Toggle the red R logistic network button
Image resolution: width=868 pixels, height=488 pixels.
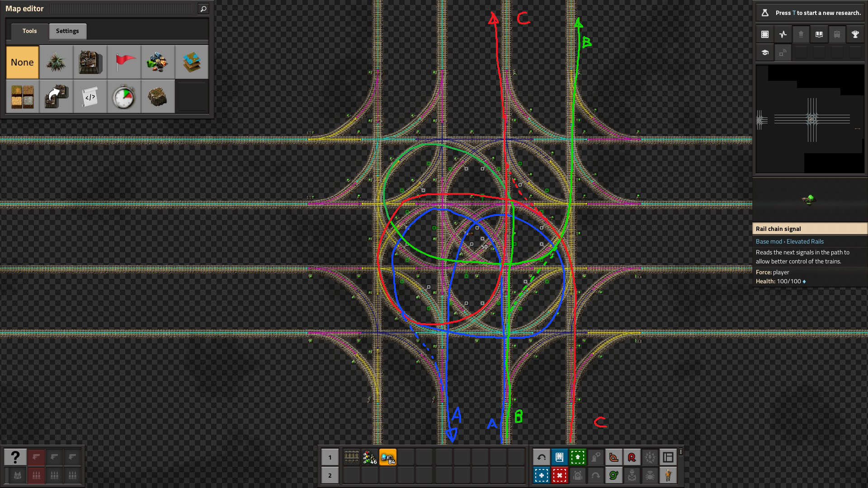[632, 457]
